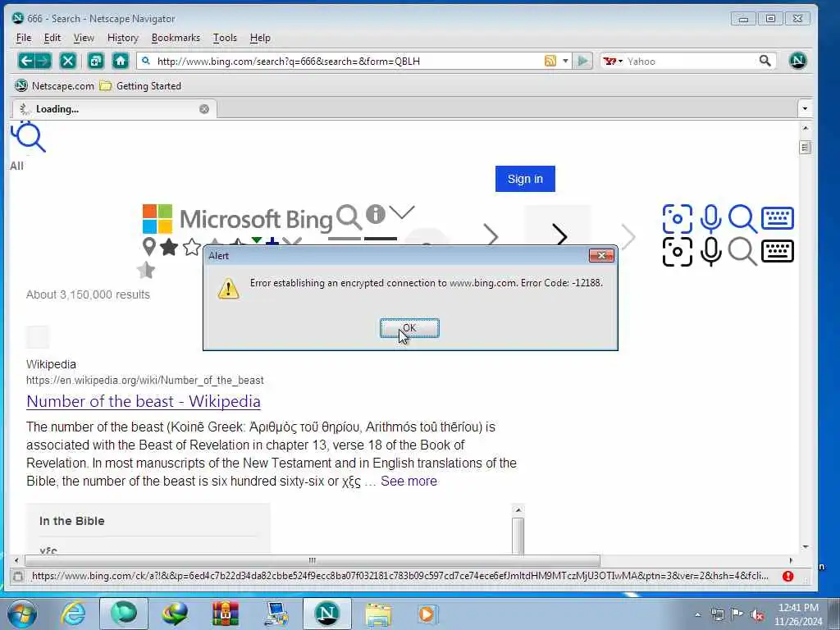Click the Microsoft Bing logo
840x630 pixels.
tap(237, 218)
